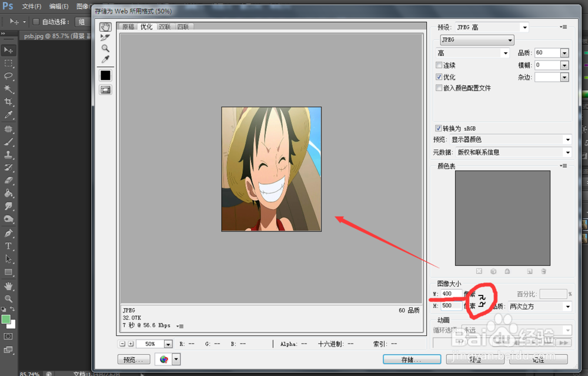The image size is (588, 376).
Task: Select Rectangle shape tool in main toolbar
Action: coord(8,272)
